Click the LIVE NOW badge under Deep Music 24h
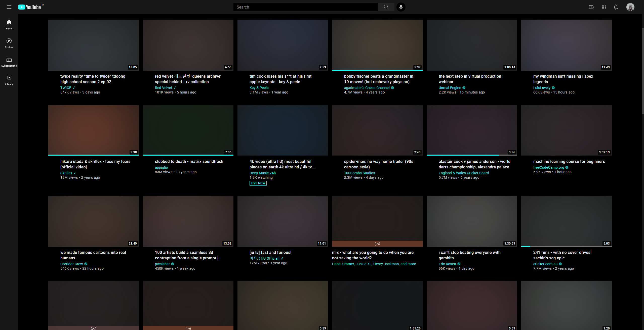Viewport: 644px width, 330px height. point(258,183)
